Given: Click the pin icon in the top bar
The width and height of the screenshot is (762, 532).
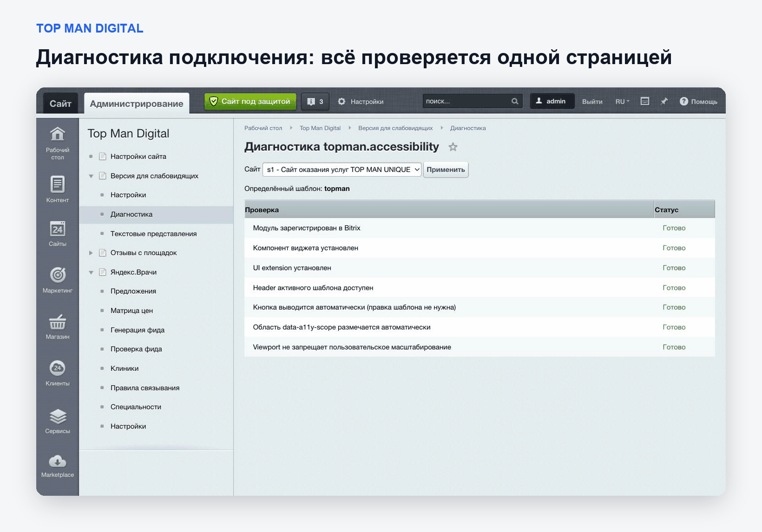Looking at the screenshot, I should pos(664,101).
